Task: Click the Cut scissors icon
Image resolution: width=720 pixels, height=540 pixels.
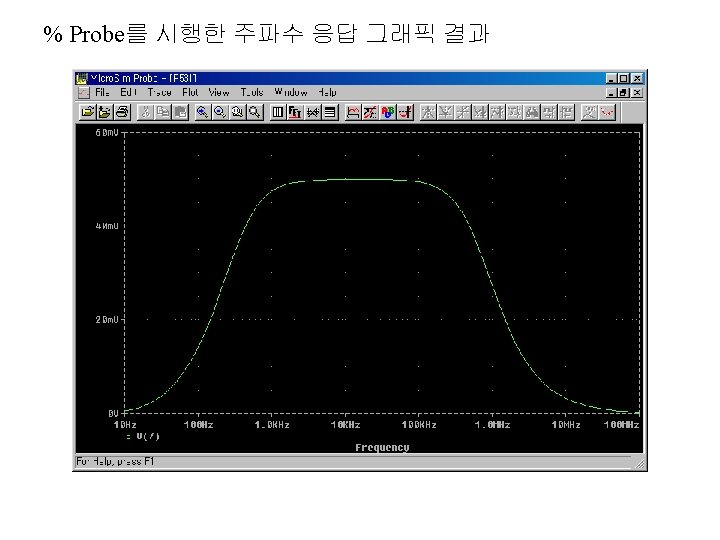Action: (146, 112)
